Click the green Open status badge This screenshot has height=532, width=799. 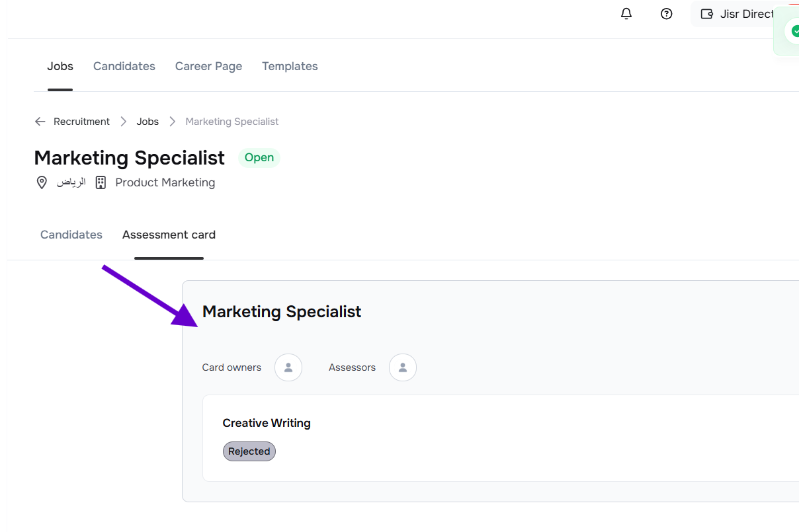coord(259,158)
